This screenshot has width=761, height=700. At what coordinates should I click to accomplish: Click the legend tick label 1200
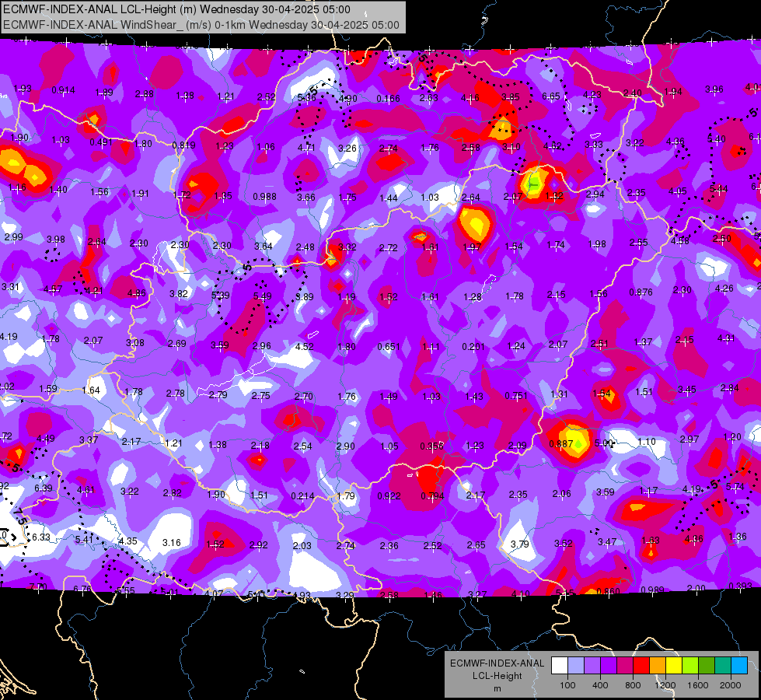[665, 685]
